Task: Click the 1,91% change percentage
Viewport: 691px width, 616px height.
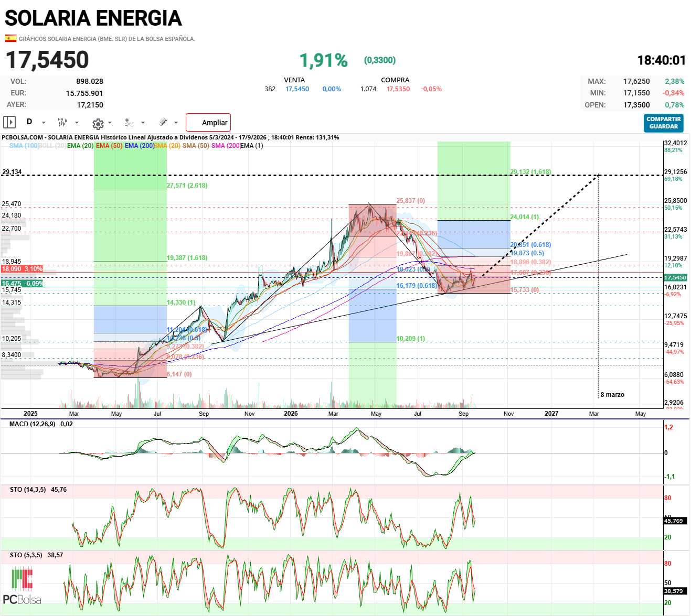Action: coord(324,60)
